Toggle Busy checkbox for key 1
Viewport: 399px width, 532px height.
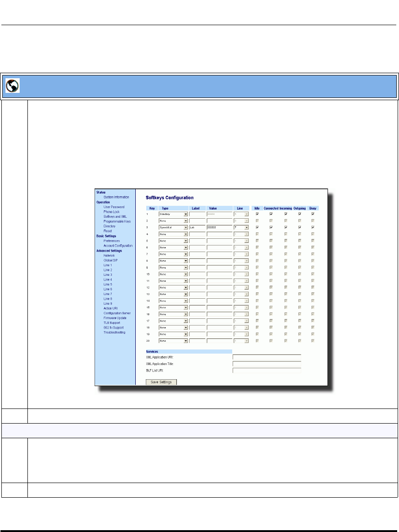(313, 214)
